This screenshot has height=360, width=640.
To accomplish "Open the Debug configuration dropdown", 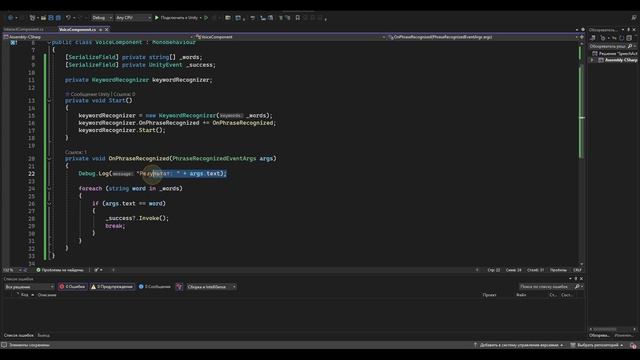I will [102, 18].
